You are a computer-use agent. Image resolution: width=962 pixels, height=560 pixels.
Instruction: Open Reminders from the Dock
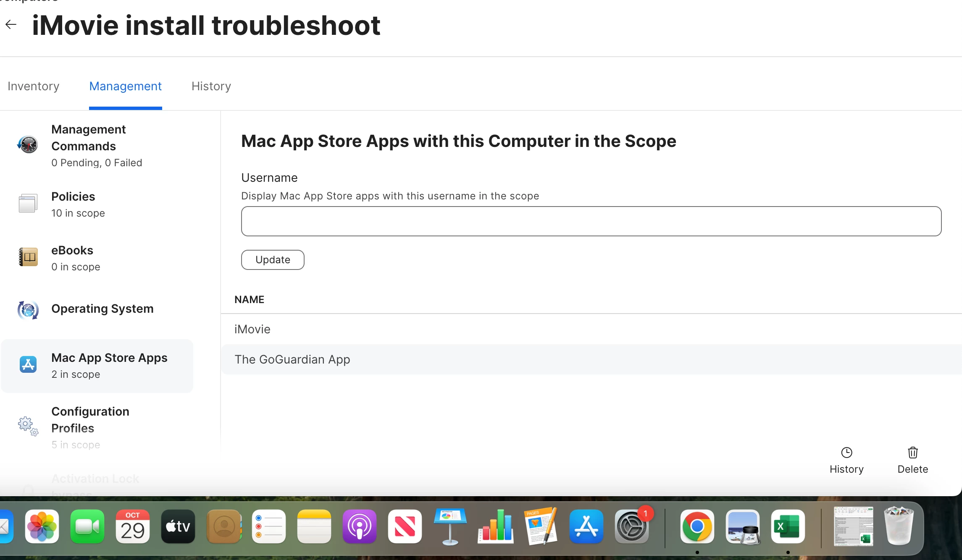pyautogui.click(x=269, y=526)
